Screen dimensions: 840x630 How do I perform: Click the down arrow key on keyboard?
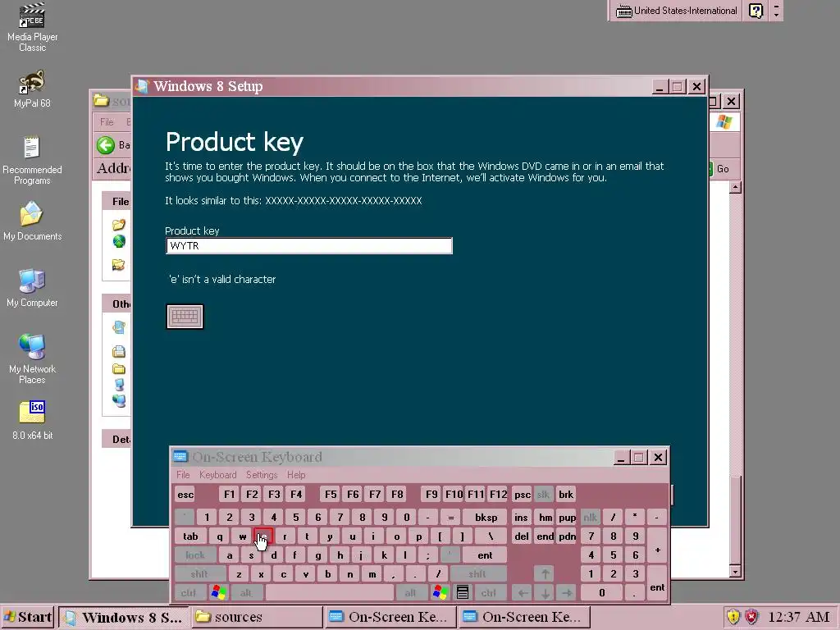pyautogui.click(x=545, y=592)
